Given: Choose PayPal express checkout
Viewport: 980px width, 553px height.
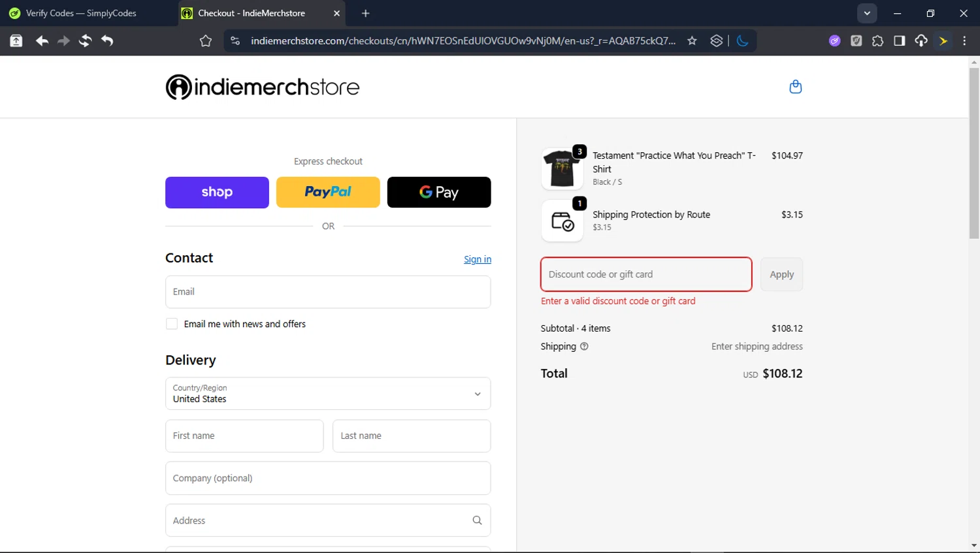Looking at the screenshot, I should coord(328,193).
